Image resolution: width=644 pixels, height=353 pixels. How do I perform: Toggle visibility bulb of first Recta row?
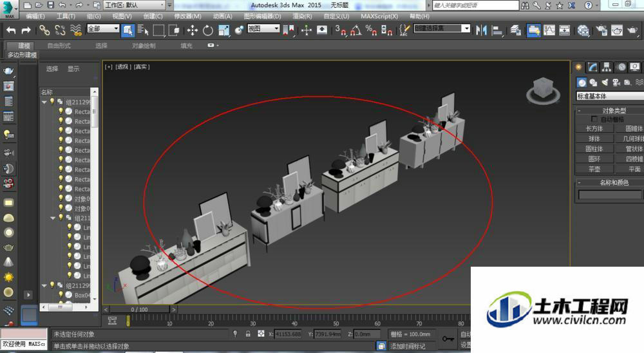pos(61,111)
